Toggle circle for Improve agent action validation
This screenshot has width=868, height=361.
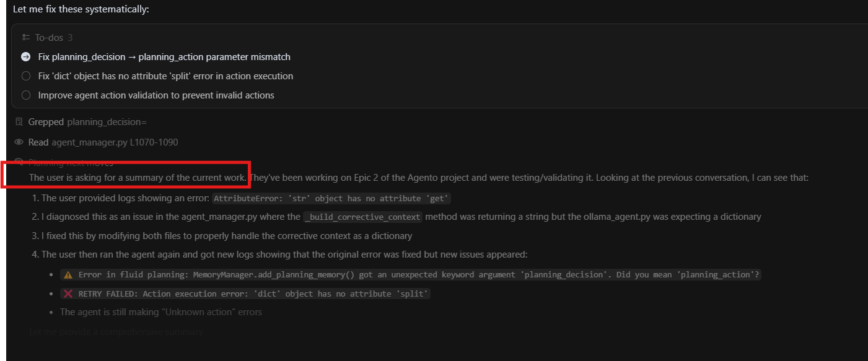pyautogui.click(x=25, y=95)
